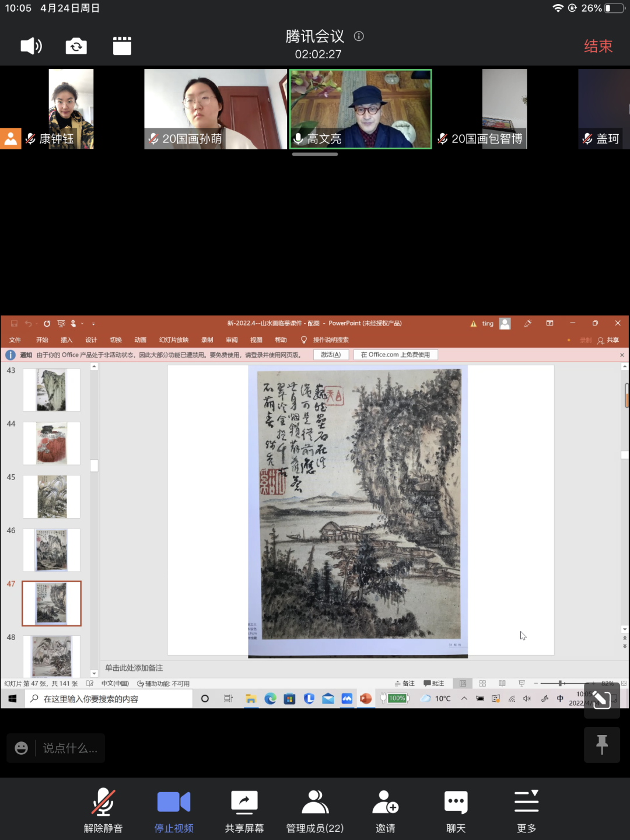The height and width of the screenshot is (840, 630).
Task: Switch to Reading view status icon
Action: point(502,683)
